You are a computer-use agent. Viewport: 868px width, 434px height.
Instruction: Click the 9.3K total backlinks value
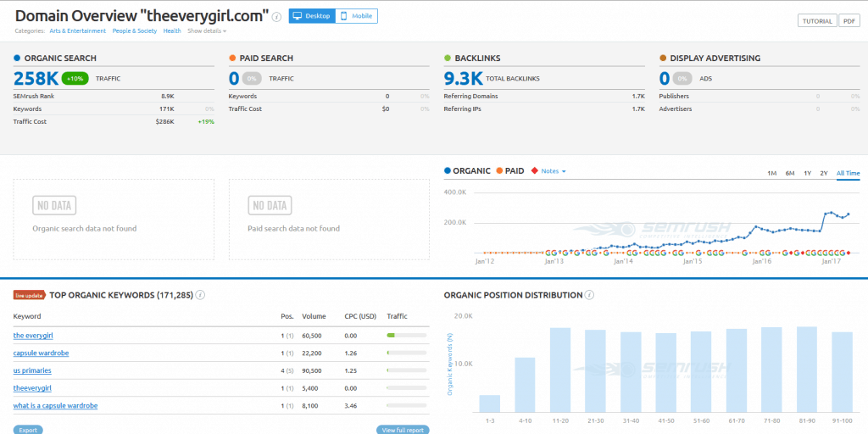(464, 79)
